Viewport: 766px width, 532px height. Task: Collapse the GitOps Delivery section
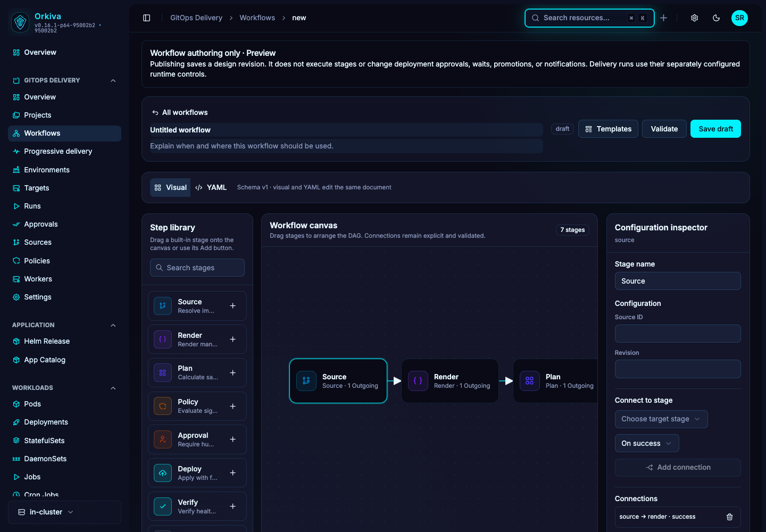113,80
